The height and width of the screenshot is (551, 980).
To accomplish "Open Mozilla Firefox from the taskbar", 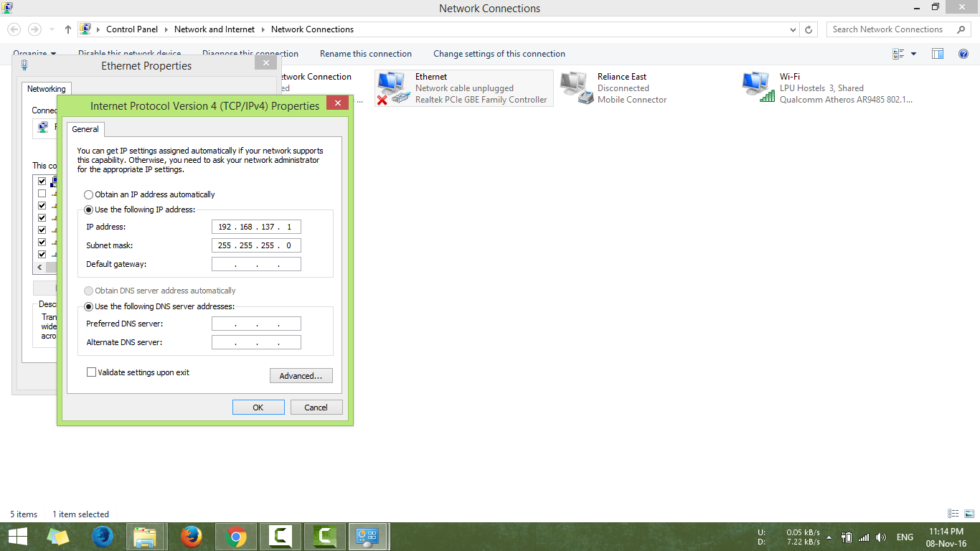I will 191,536.
